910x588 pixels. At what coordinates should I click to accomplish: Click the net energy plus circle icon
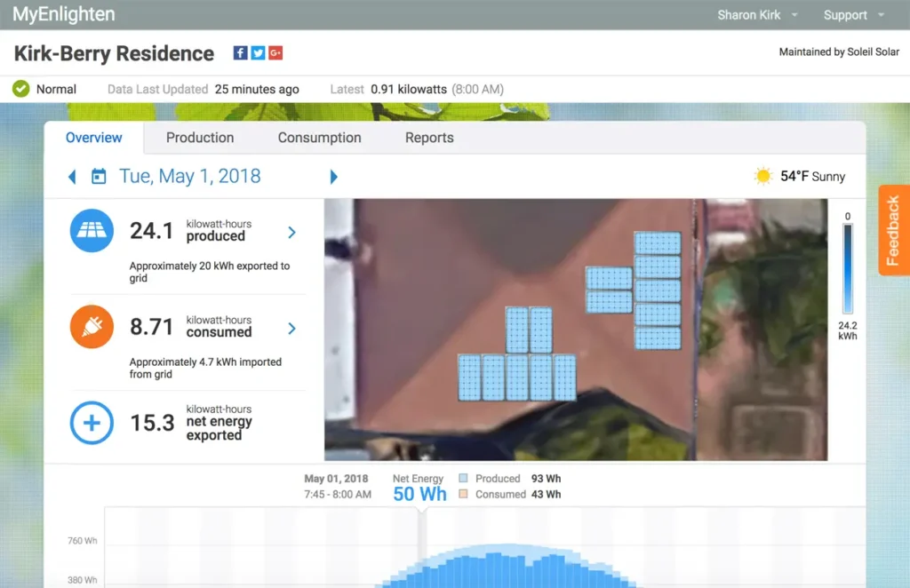pos(92,423)
